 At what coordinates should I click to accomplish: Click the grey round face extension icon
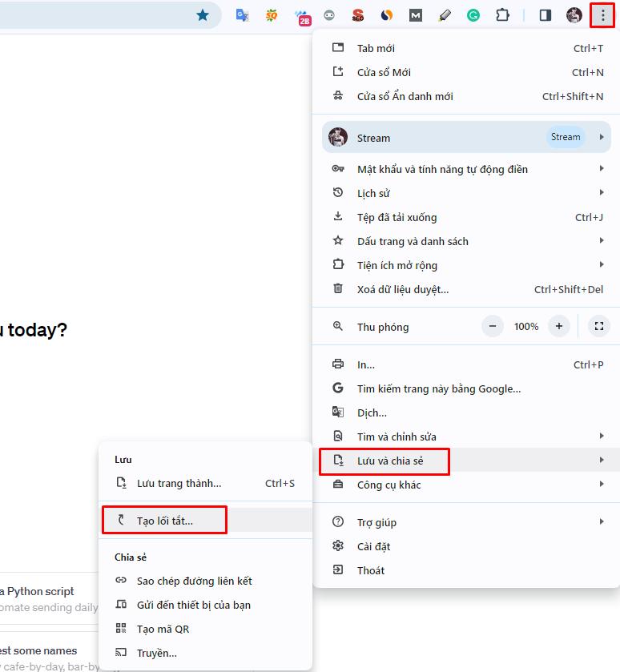pyautogui.click(x=329, y=15)
